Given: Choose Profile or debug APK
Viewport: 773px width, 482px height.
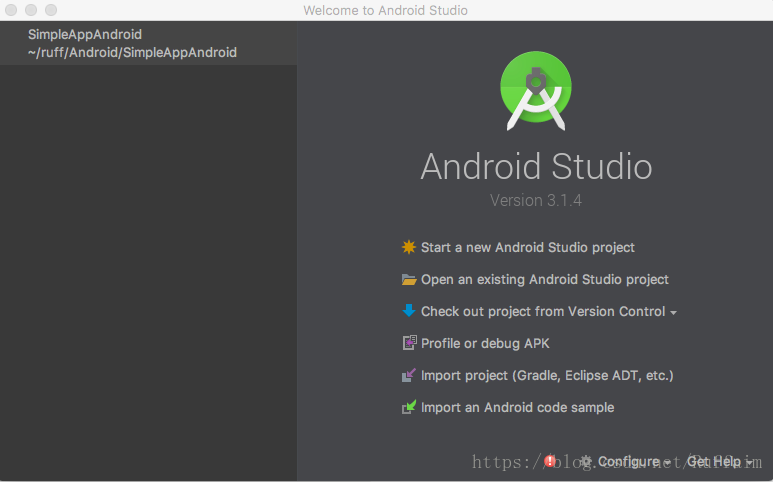Looking at the screenshot, I should point(485,344).
